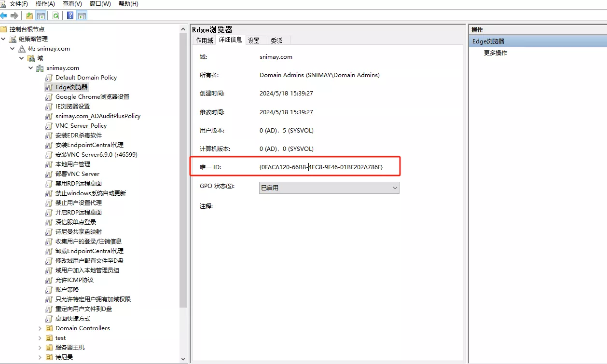Open the 操作(A) menu

(x=45, y=4)
